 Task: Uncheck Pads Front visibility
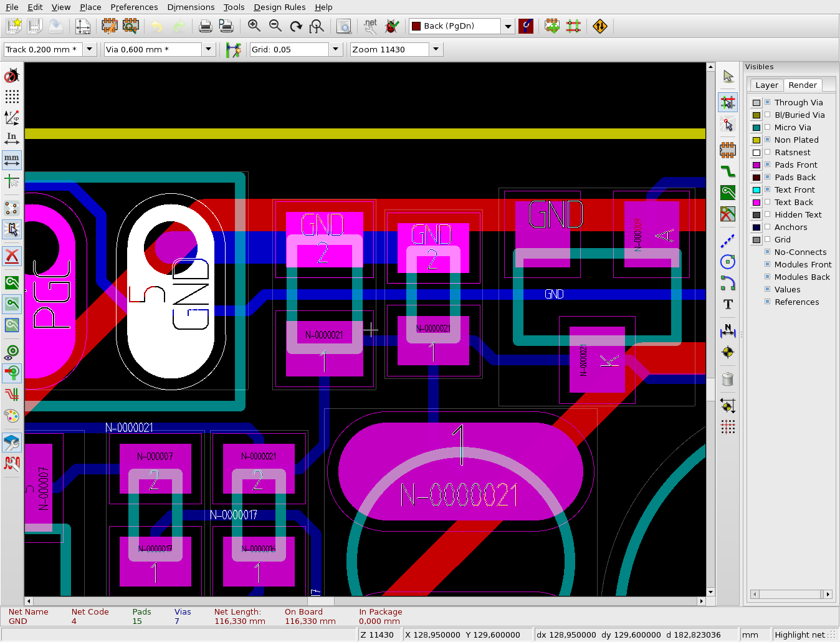click(768, 165)
